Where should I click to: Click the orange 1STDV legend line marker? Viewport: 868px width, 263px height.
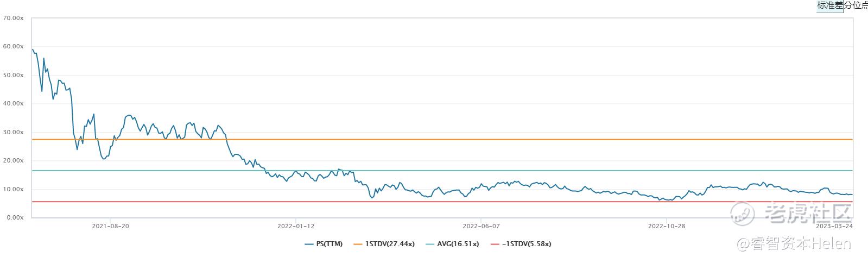point(358,245)
